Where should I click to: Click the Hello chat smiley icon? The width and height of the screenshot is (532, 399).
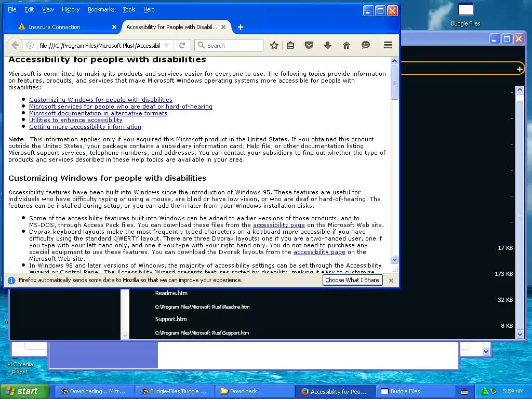coord(365,45)
